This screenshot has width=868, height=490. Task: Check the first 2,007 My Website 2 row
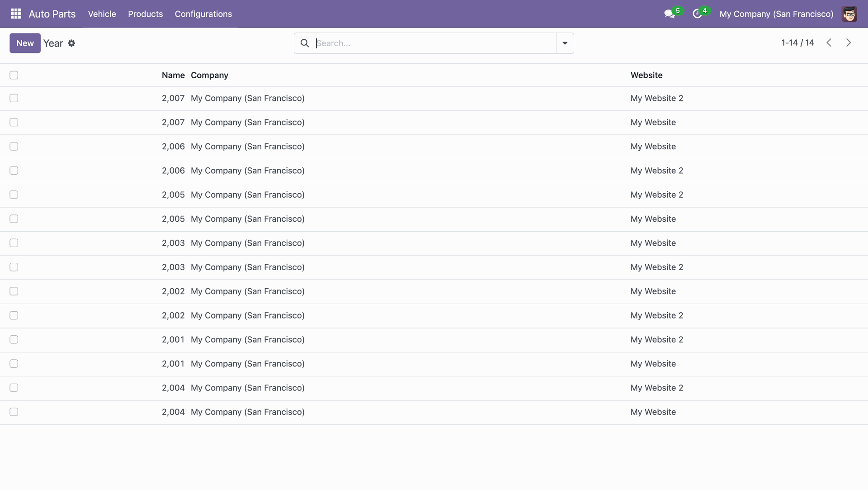click(x=14, y=98)
